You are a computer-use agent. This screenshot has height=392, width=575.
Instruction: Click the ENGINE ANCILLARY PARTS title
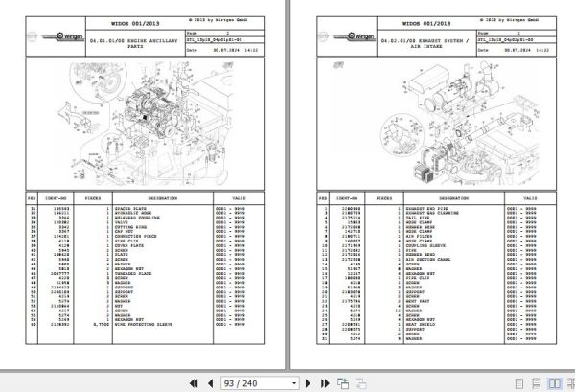[134, 44]
